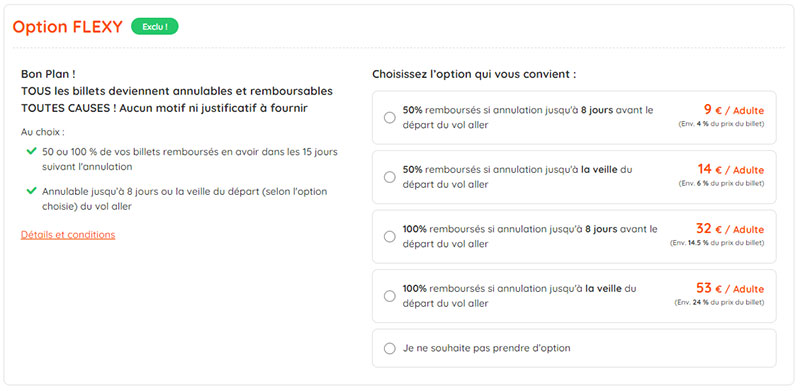Select the 50% refund up to 8 days radio
The height and width of the screenshot is (391, 800).
coord(389,118)
